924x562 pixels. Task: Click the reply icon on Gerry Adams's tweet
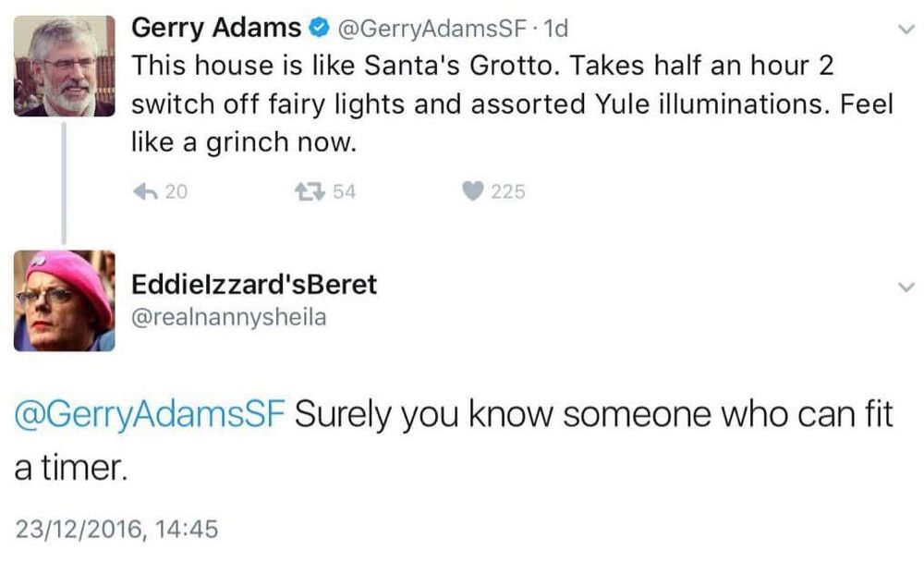pyautogui.click(x=144, y=191)
